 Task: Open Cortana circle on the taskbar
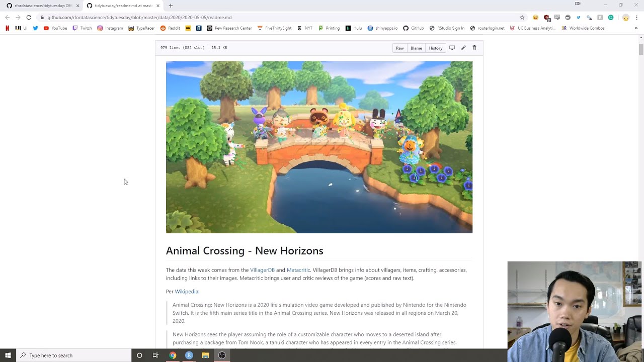pyautogui.click(x=139, y=355)
